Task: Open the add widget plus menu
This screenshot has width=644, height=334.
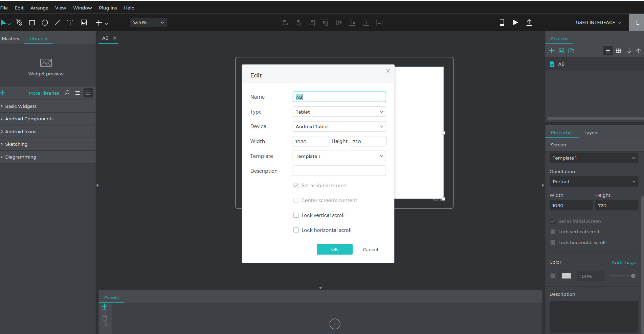Action: [102, 23]
